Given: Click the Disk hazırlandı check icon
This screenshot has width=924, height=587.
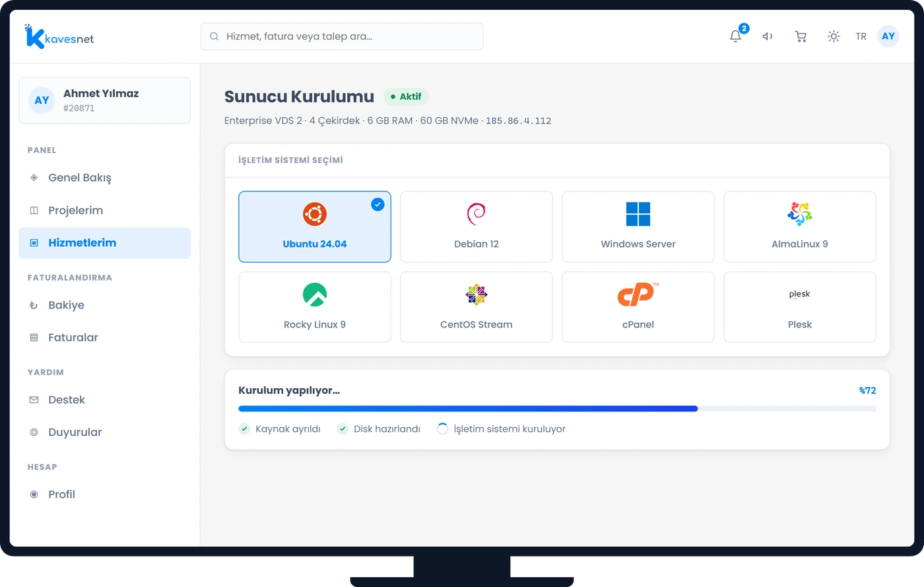Looking at the screenshot, I should pos(343,429).
